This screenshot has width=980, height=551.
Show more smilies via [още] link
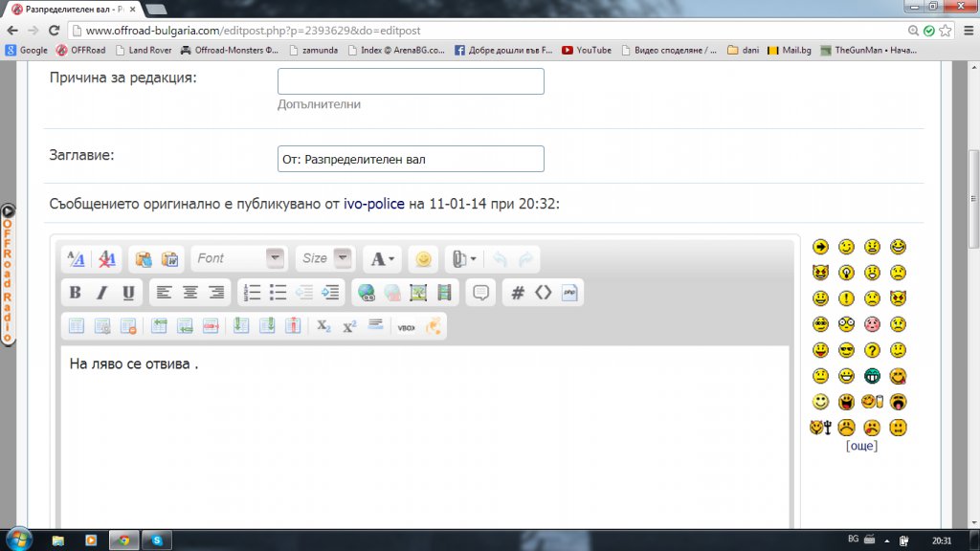(x=861, y=446)
